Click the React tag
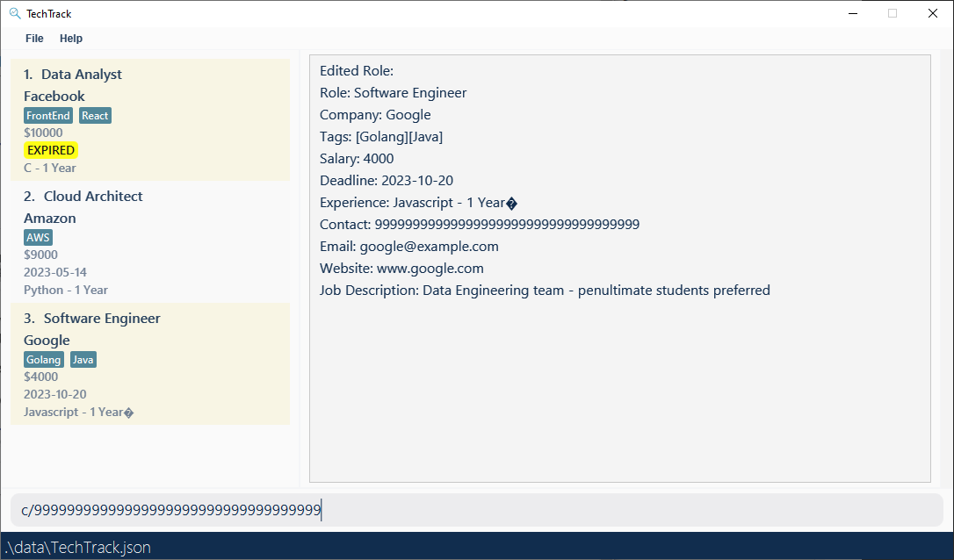This screenshot has height=560, width=954. coord(95,116)
